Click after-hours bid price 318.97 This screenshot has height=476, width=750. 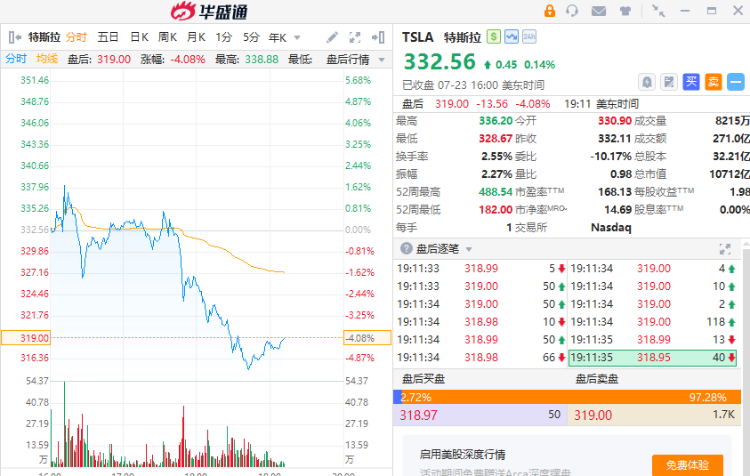(419, 415)
